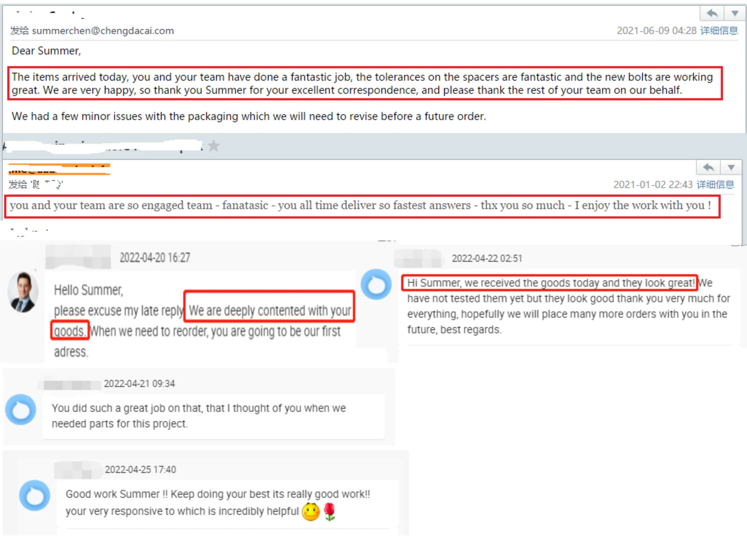Click the reply arrow on the 2021-01-02 email
This screenshot has width=747, height=560.
coord(708,168)
